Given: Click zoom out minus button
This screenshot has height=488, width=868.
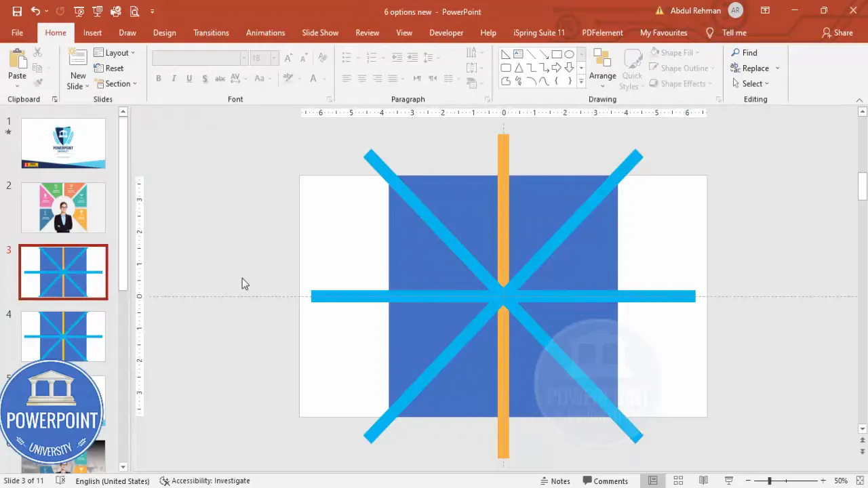Looking at the screenshot, I should 748,481.
